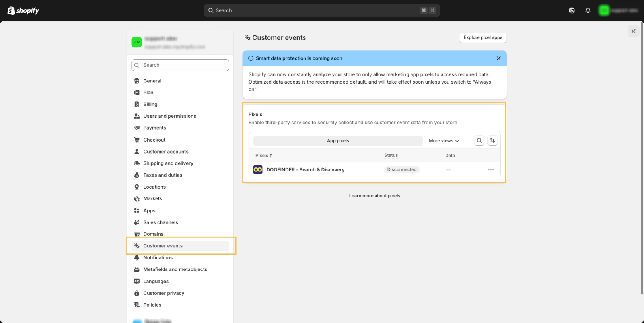Click the Languages icon
Screen dimensions: 644x323
coord(137,281)
